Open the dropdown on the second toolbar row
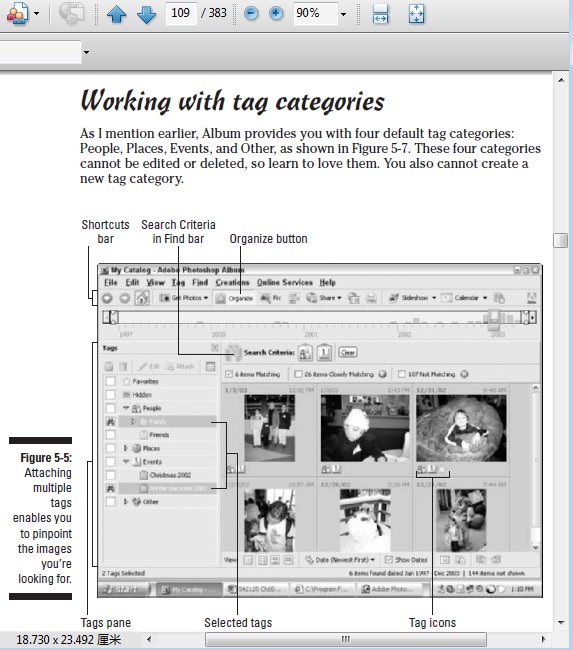This screenshot has width=573, height=650. (x=86, y=53)
